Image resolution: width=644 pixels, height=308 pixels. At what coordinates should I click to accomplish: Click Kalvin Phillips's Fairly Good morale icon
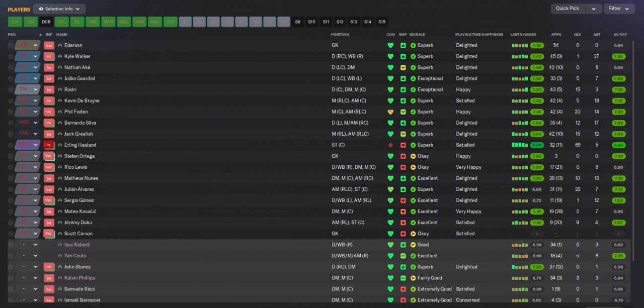[x=413, y=278]
